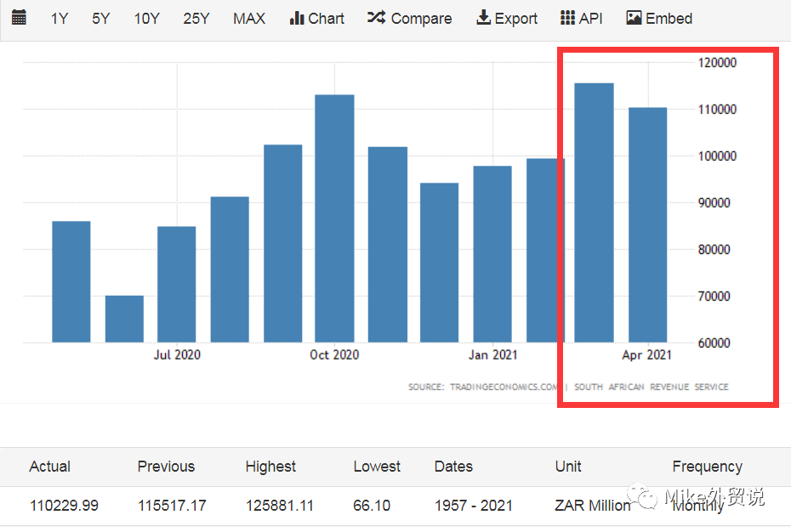This screenshot has height=532, width=791.
Task: Click the API grid icon
Action: [567, 18]
